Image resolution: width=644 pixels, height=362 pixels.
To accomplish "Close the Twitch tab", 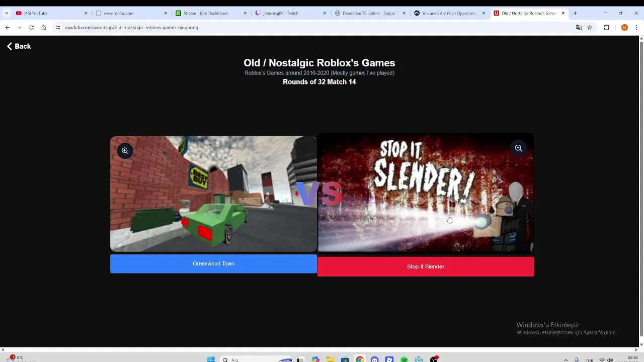I will tap(325, 13).
